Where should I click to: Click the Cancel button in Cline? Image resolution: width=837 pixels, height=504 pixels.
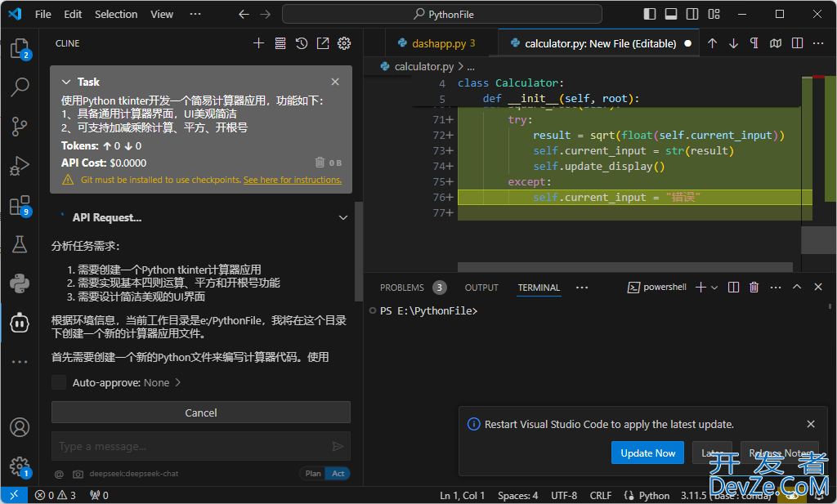tap(201, 413)
